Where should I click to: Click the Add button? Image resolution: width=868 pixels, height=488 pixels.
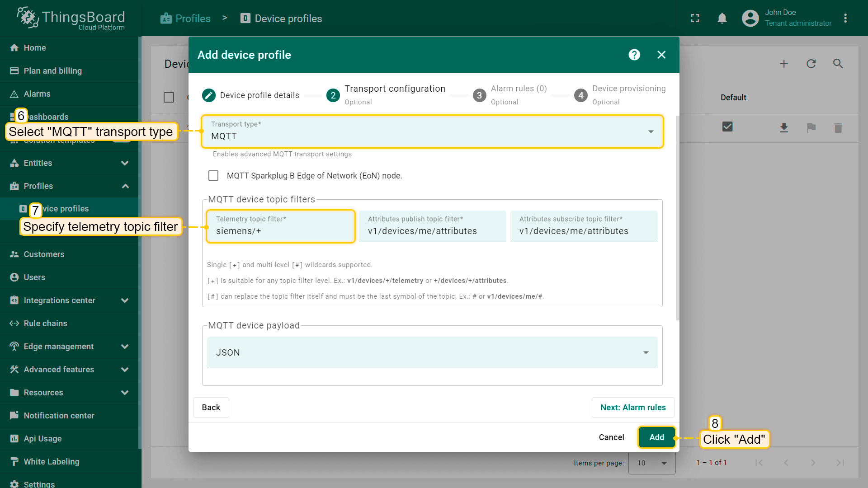pos(656,437)
